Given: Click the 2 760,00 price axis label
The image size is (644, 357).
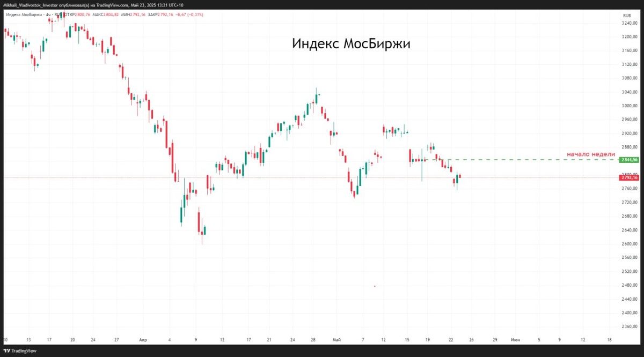Looking at the screenshot, I should (x=629, y=189).
